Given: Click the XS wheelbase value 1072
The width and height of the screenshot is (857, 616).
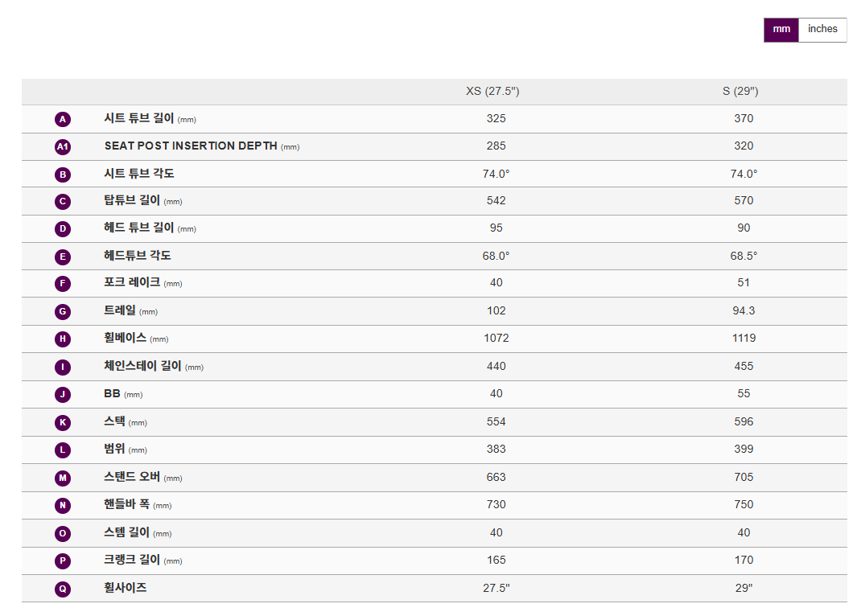Looking at the screenshot, I should click(x=496, y=339).
